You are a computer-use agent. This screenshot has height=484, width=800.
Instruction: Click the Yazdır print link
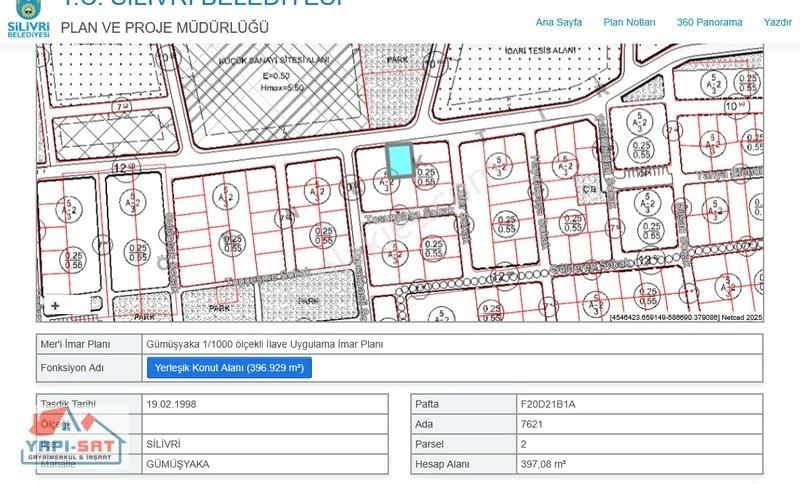pos(778,22)
